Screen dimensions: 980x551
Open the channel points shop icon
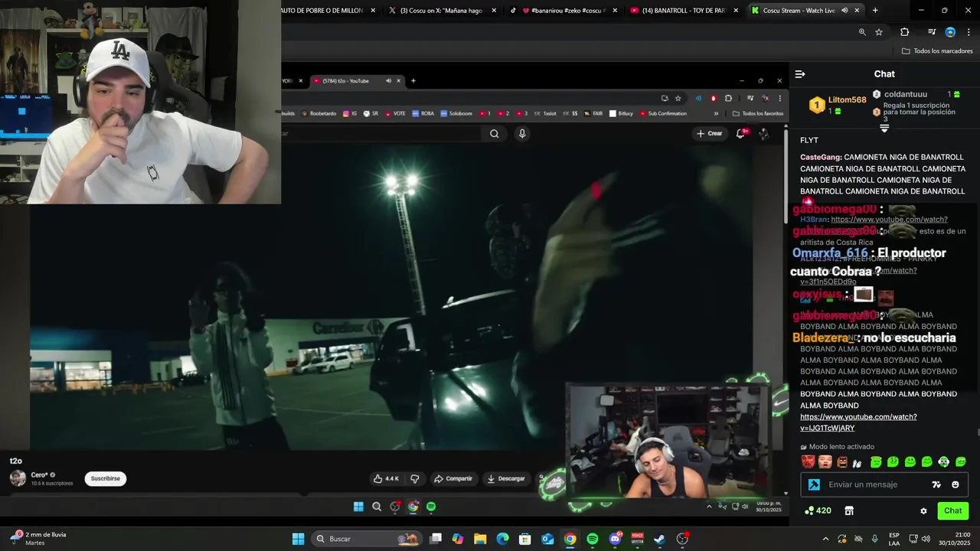849,510
